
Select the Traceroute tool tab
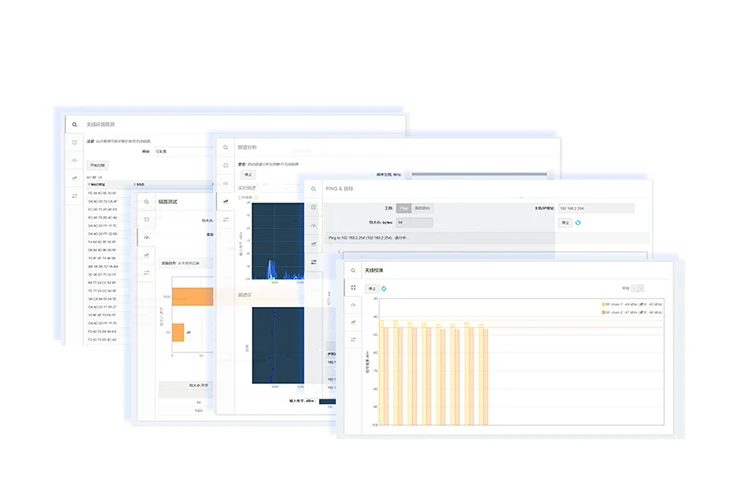[x=422, y=208]
